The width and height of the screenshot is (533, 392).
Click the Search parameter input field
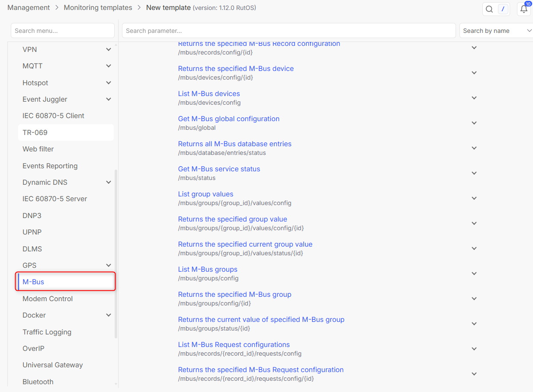tap(289, 31)
